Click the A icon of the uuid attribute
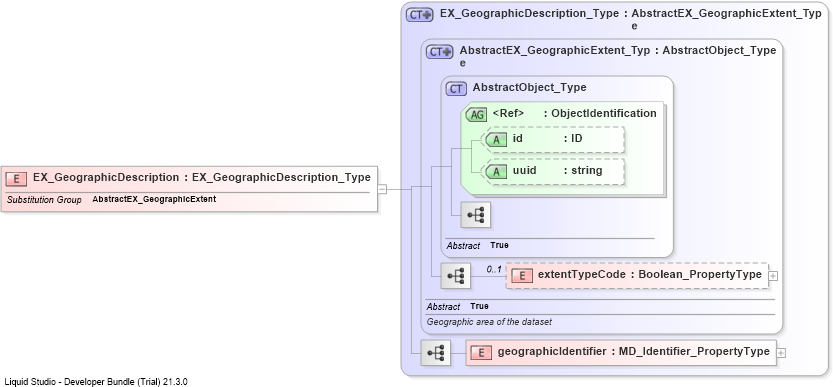The height and width of the screenshot is (387, 833). (496, 171)
